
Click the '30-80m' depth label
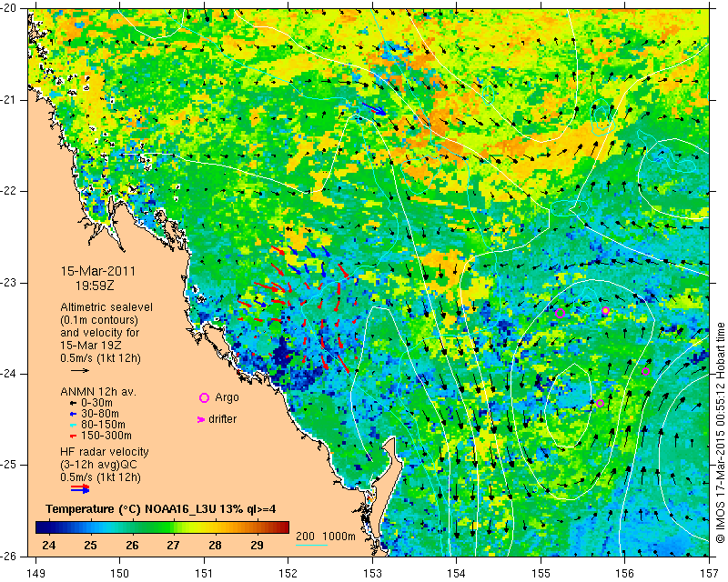(x=100, y=414)
